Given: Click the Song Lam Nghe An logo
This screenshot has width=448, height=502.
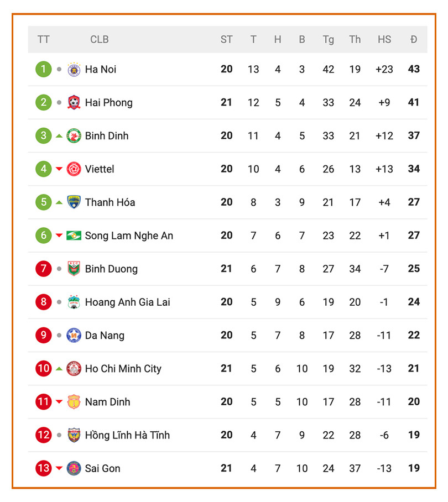Looking at the screenshot, I should pyautogui.click(x=74, y=236).
